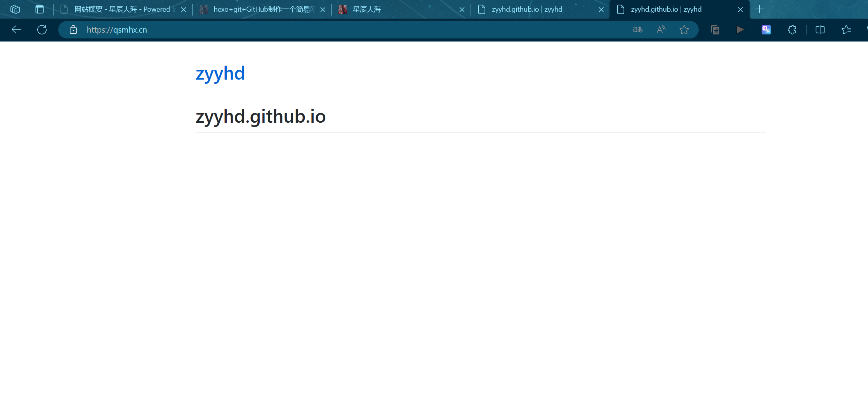868x412 pixels.
Task: Start Read aloud for this page
Action: click(661, 30)
